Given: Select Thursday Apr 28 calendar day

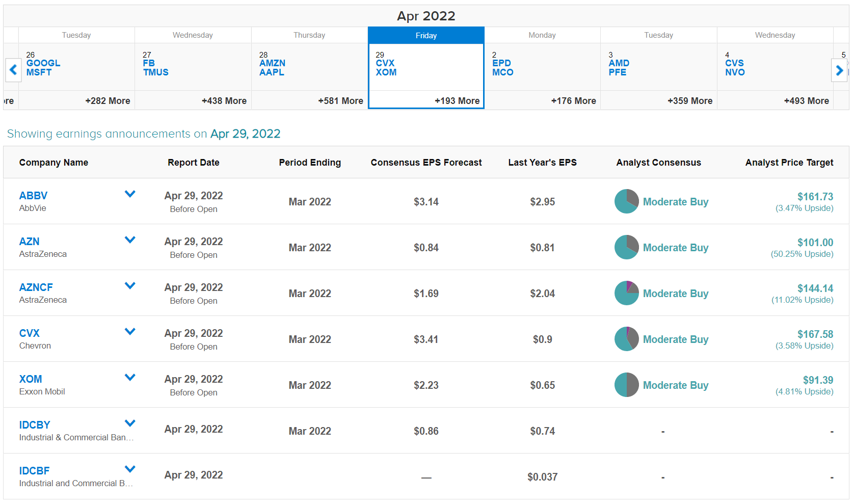Looking at the screenshot, I should tap(310, 68).
